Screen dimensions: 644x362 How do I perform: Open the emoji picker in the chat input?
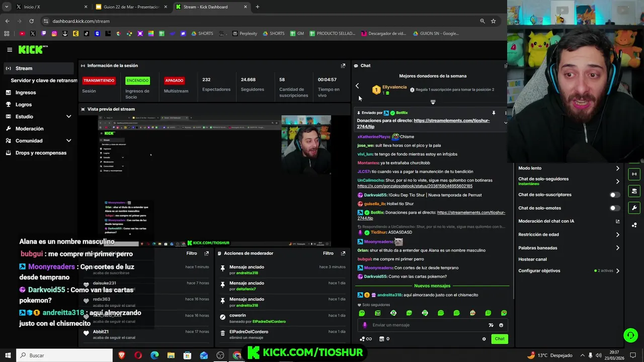(x=501, y=325)
